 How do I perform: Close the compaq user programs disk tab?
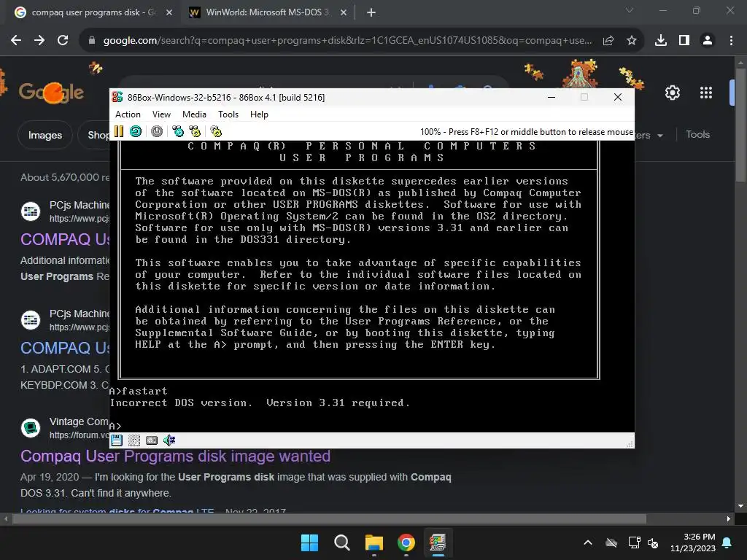(x=169, y=12)
